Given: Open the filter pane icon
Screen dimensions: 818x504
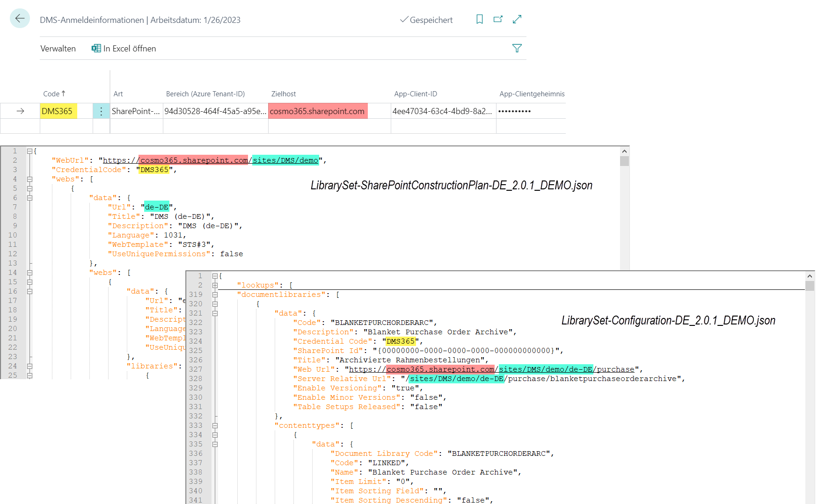Looking at the screenshot, I should tap(517, 48).
